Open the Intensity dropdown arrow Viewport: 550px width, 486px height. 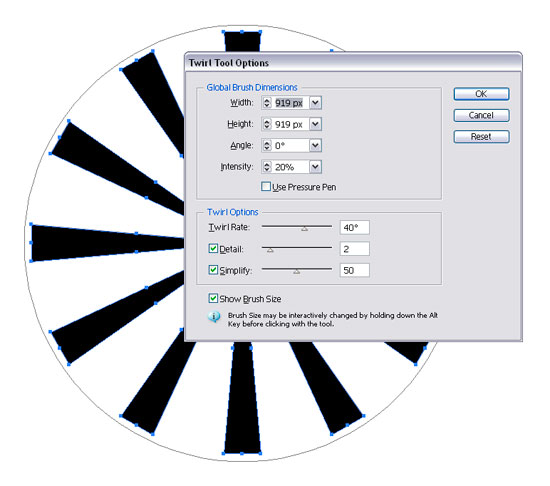coord(315,167)
